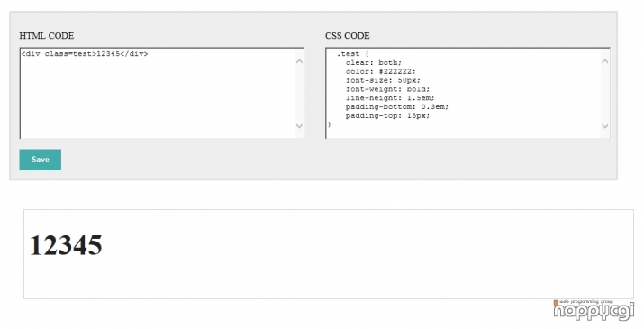Place cursor on the padding-bottom: 0.3em line
The height and width of the screenshot is (329, 644).
(x=396, y=107)
